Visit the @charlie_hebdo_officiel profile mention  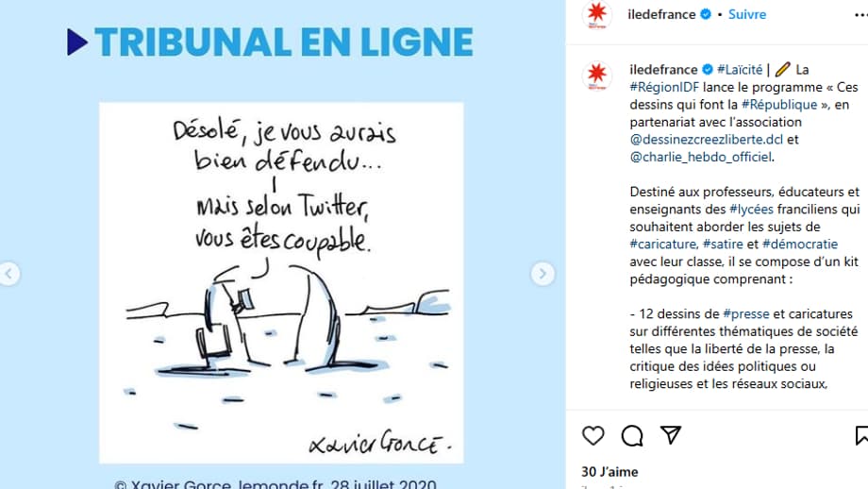pos(701,157)
